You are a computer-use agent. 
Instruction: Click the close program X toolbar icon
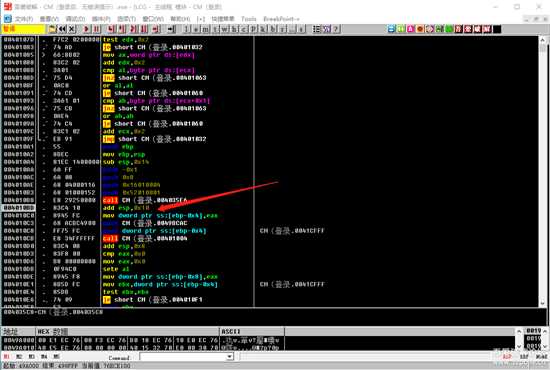(72, 29)
